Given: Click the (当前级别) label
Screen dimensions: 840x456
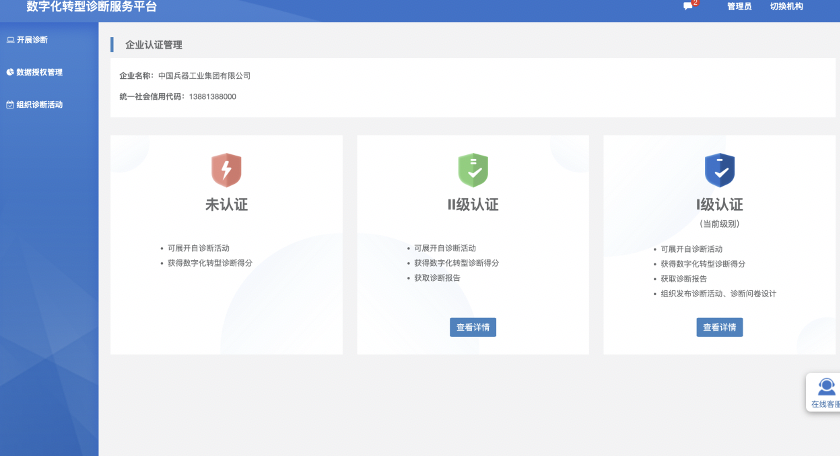Looking at the screenshot, I should [719, 224].
